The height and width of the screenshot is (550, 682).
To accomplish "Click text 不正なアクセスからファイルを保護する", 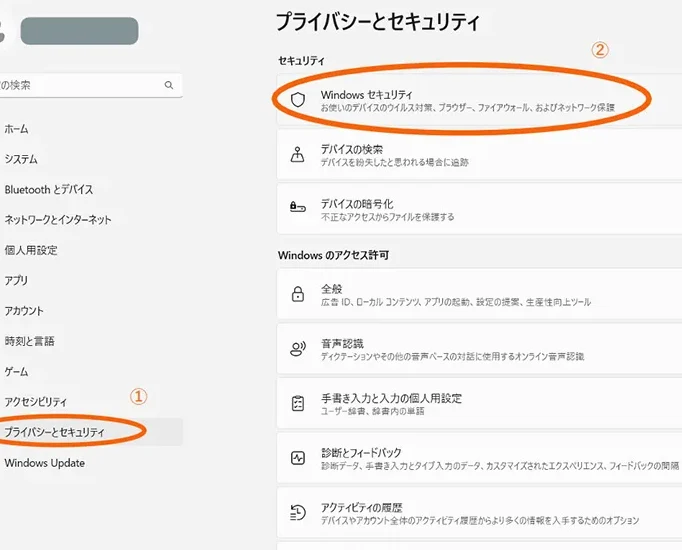I will coord(388,217).
